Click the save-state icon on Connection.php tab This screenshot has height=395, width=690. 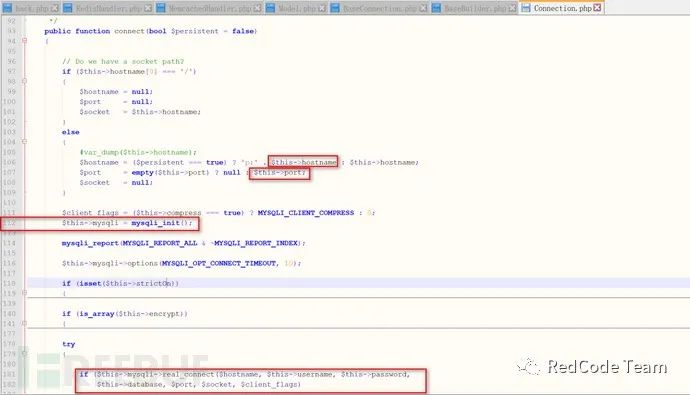(526, 8)
